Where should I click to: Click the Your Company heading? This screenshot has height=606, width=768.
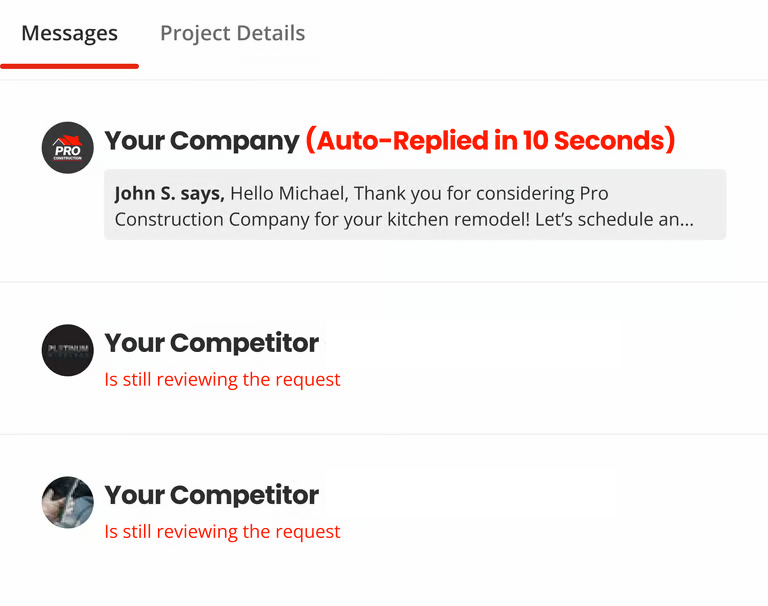pyautogui.click(x=201, y=141)
